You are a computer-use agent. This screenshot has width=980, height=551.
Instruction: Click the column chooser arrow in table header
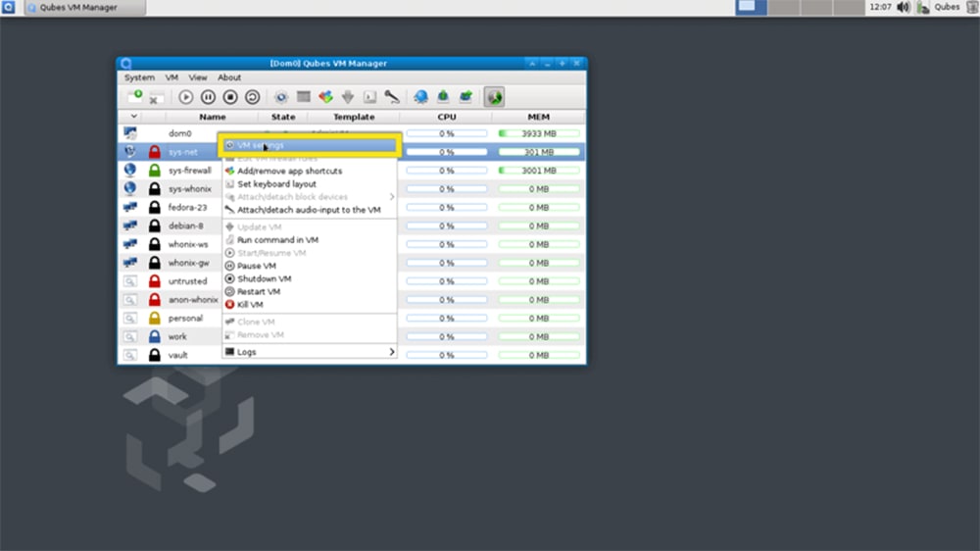tap(133, 117)
